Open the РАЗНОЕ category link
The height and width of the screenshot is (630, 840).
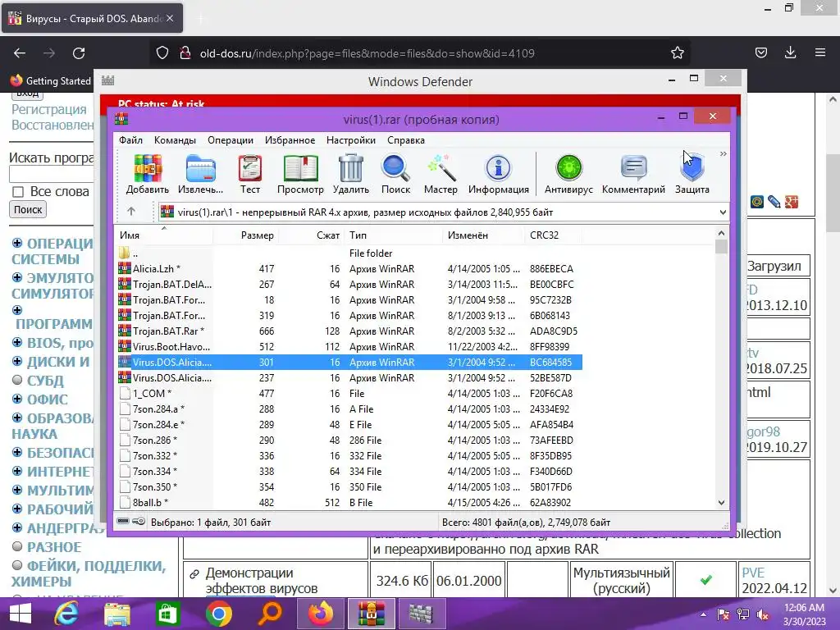pos(54,547)
